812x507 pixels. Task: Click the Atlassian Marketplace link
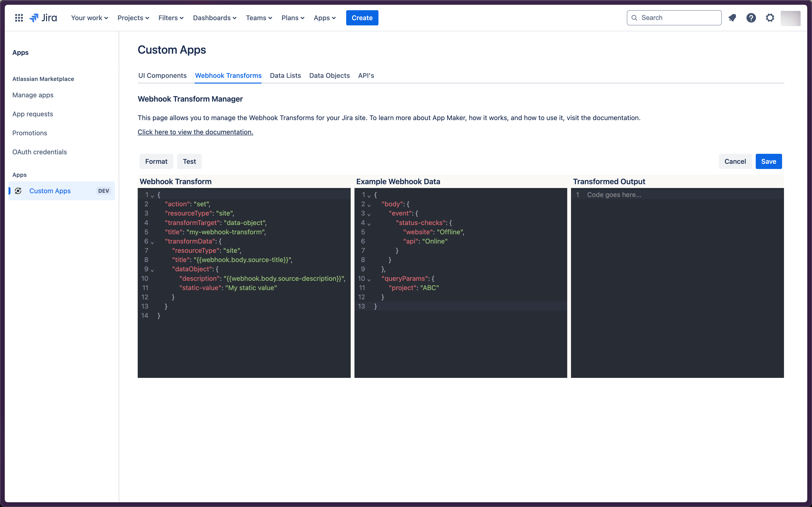click(x=43, y=79)
